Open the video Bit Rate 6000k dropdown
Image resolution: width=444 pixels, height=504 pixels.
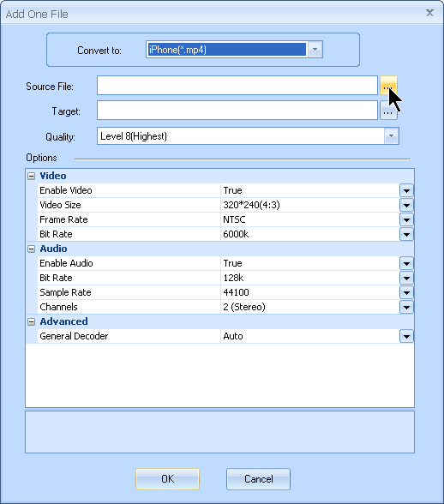[x=406, y=234]
